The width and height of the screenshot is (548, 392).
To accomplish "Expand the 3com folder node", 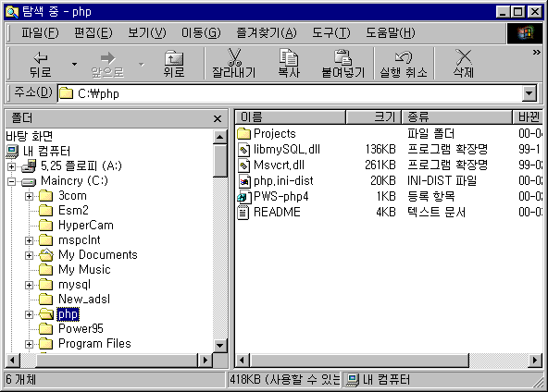I will [x=29, y=196].
